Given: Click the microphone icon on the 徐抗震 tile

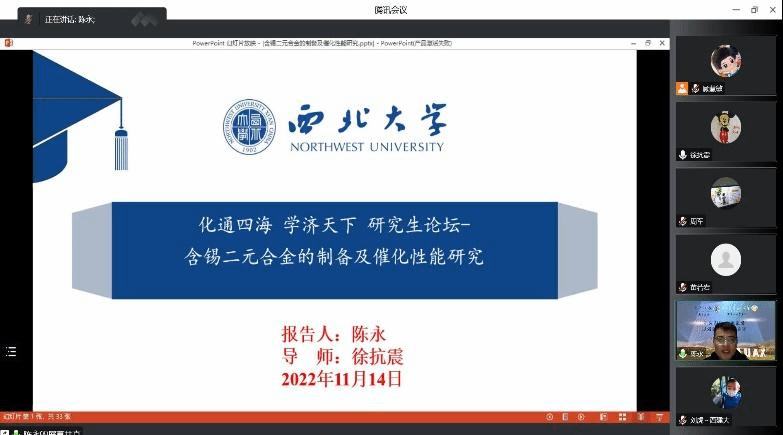Looking at the screenshot, I should [x=683, y=154].
